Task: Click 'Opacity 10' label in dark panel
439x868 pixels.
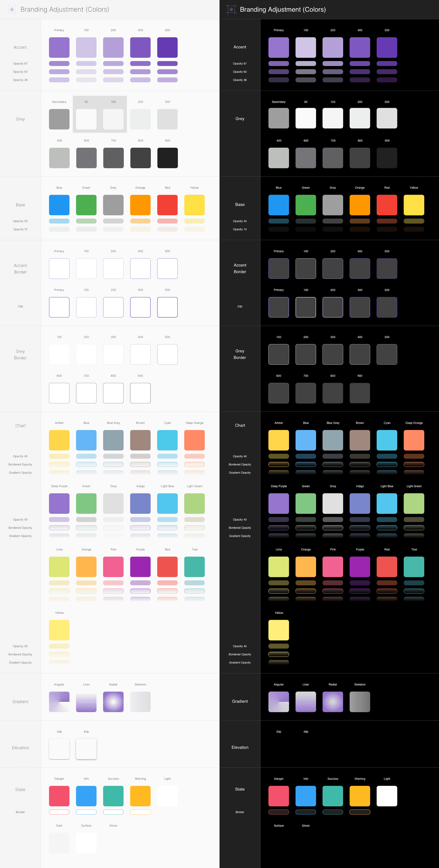Action: point(240,230)
